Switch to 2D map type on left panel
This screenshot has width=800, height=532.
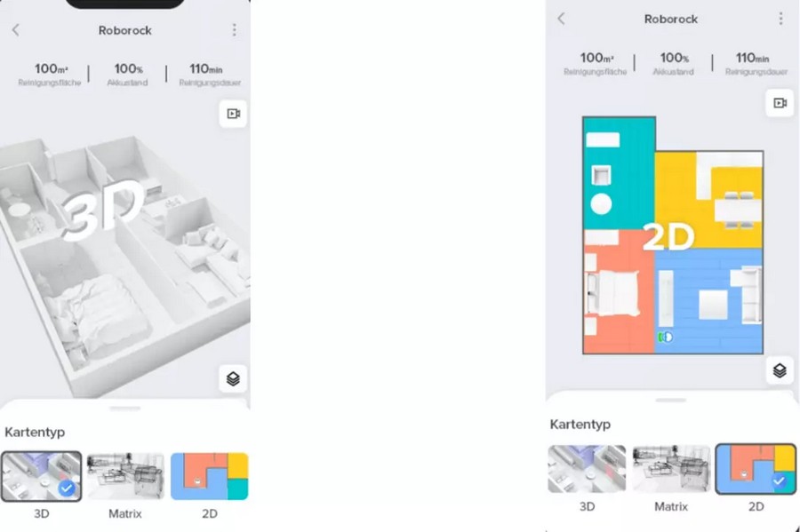[210, 476]
